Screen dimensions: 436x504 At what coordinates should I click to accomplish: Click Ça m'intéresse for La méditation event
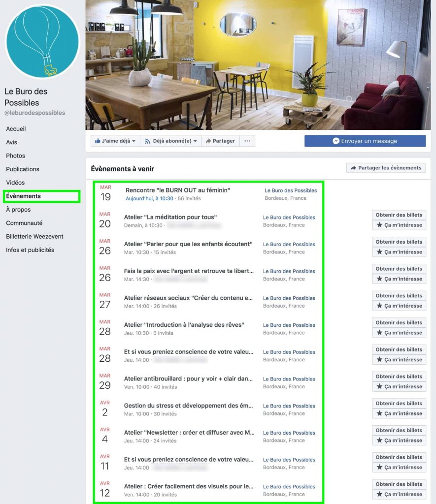(399, 225)
